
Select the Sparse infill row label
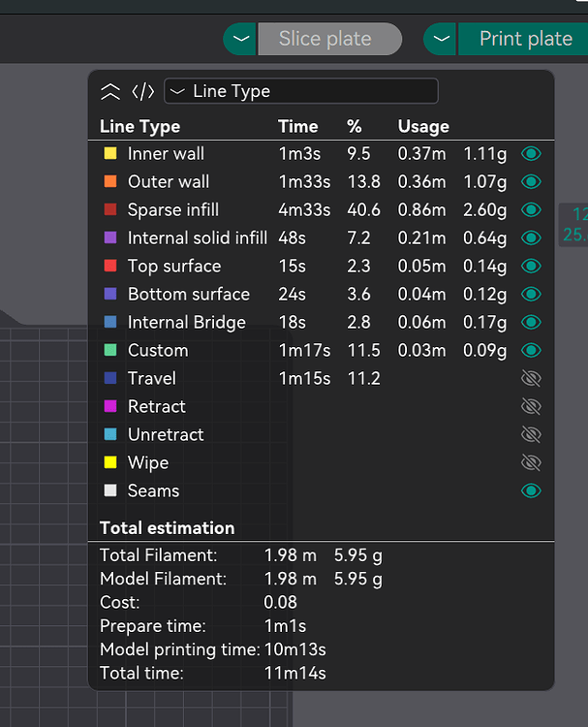pyautogui.click(x=173, y=210)
